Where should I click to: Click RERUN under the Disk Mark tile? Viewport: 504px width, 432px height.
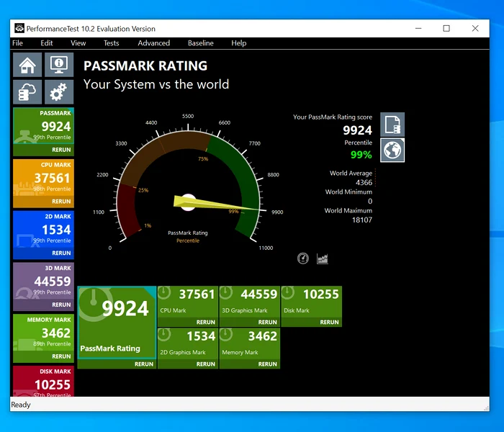point(329,322)
